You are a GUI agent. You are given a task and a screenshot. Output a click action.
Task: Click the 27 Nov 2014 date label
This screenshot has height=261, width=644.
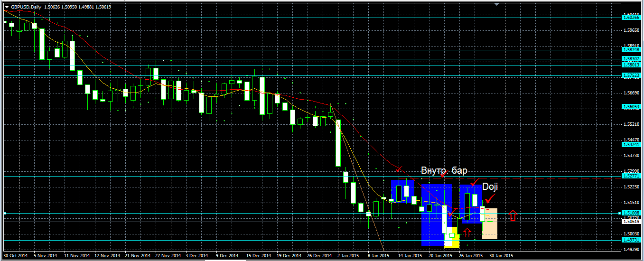pos(169,255)
